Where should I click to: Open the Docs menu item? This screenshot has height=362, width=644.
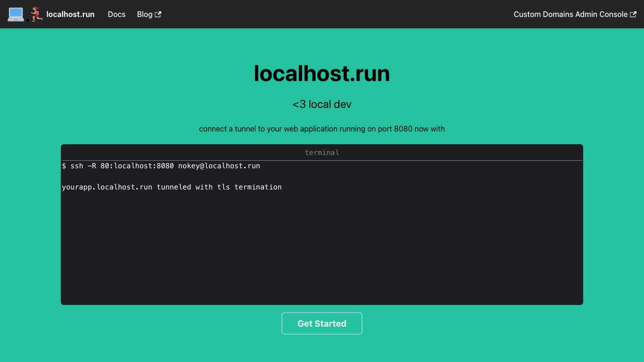pos(116,14)
